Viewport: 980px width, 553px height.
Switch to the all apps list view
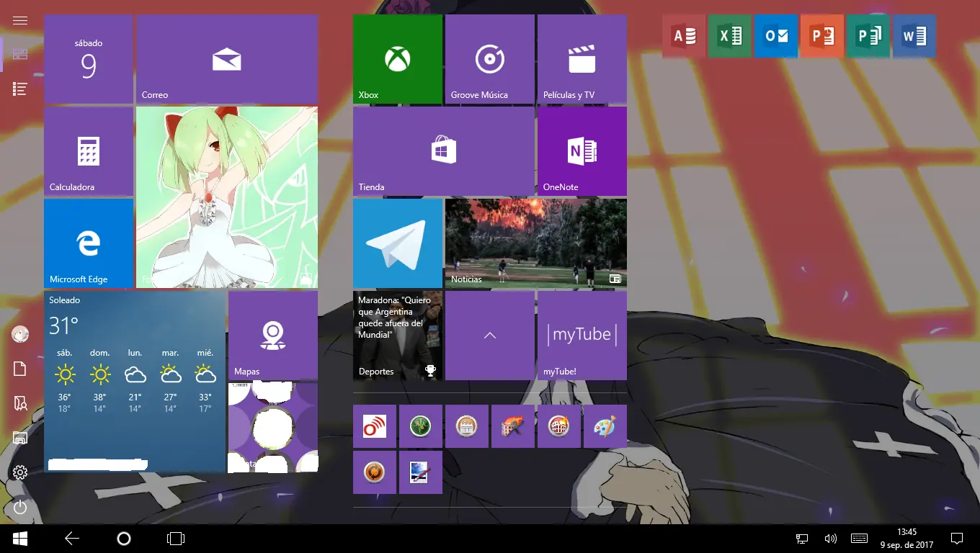pyautogui.click(x=20, y=89)
